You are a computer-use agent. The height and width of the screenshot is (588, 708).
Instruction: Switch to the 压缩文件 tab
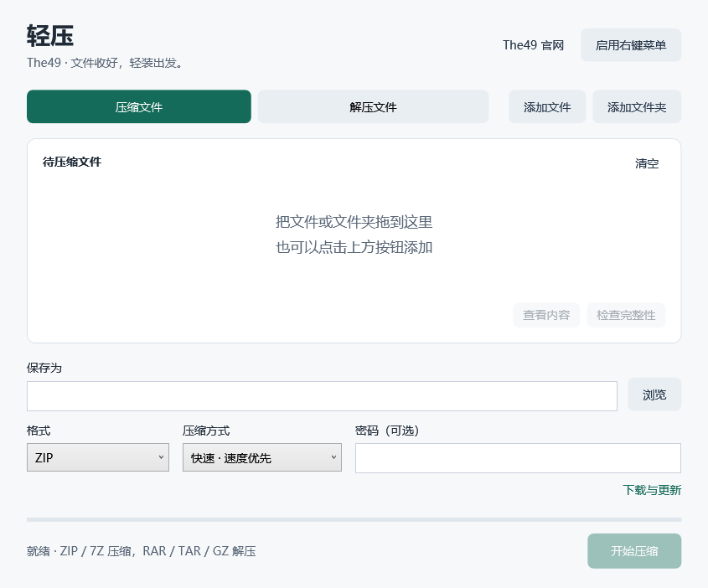(138, 106)
